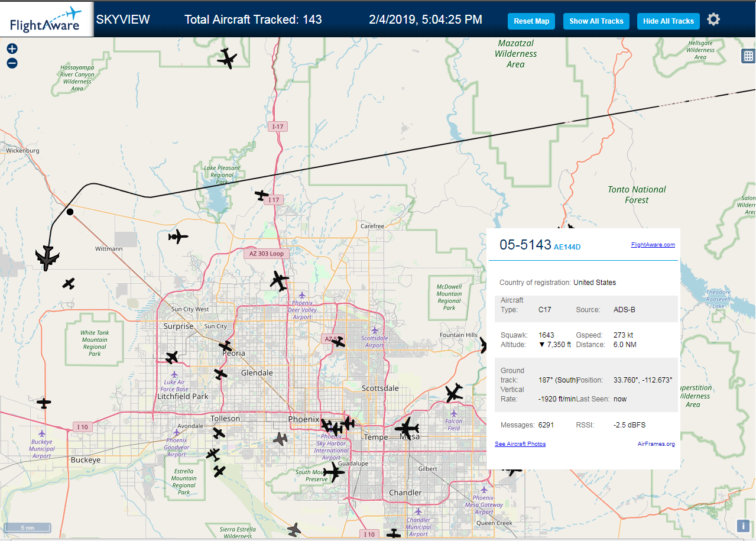The width and height of the screenshot is (756, 541).
Task: Select aircraft right of Fountain Hills label
Action: pos(484,344)
